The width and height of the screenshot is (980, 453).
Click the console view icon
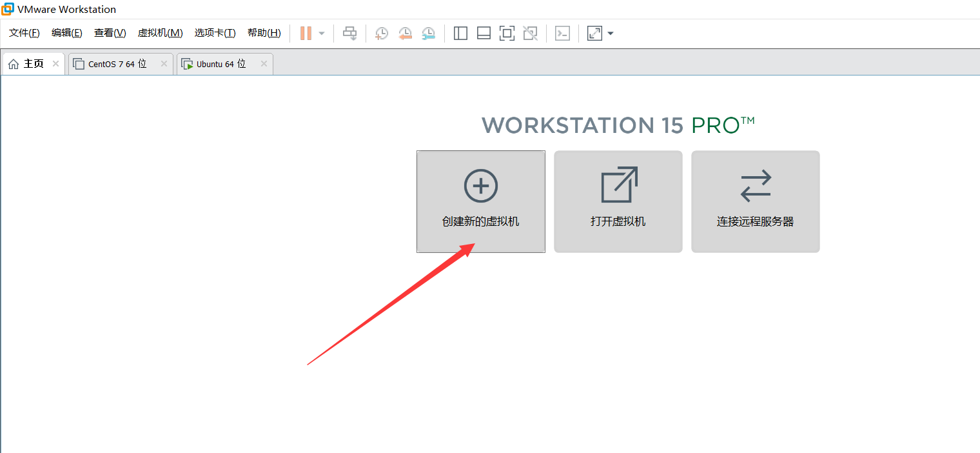point(562,33)
